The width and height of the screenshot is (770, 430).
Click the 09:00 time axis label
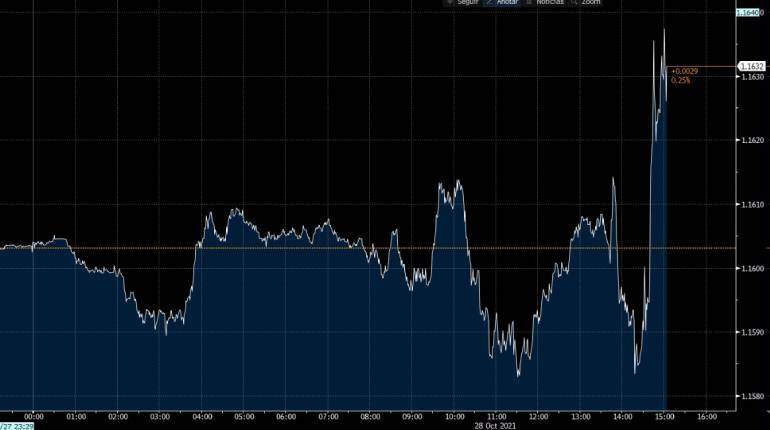click(412, 417)
